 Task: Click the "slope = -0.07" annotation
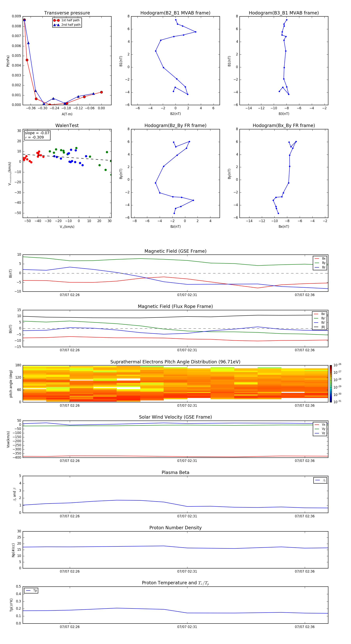click(37, 133)
